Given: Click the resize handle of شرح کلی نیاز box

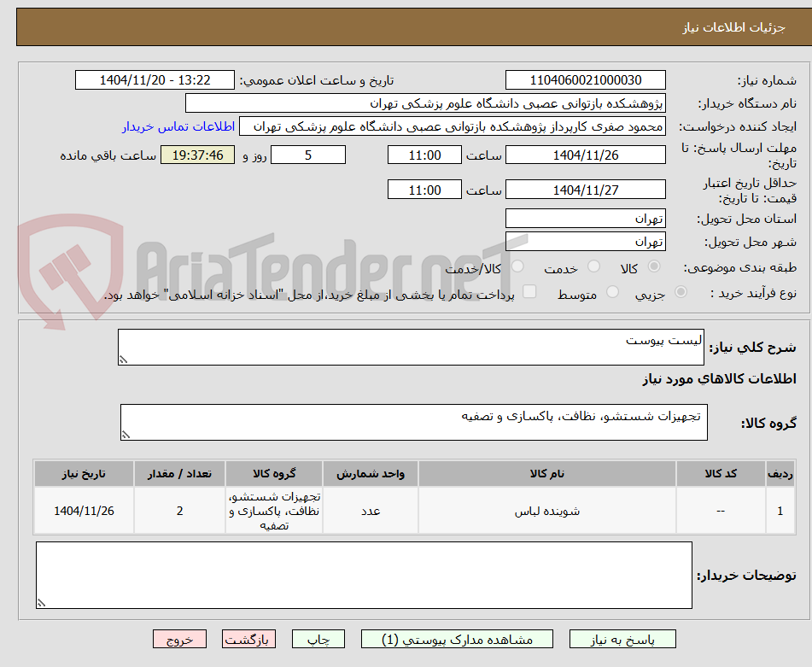Looking at the screenshot, I should (123, 360).
